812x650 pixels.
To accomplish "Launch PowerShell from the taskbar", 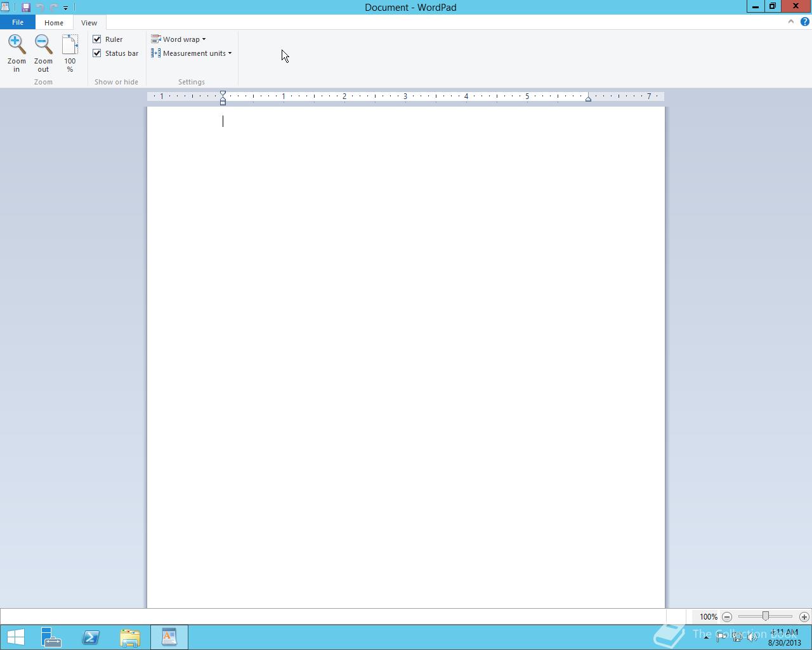I will coord(91,637).
